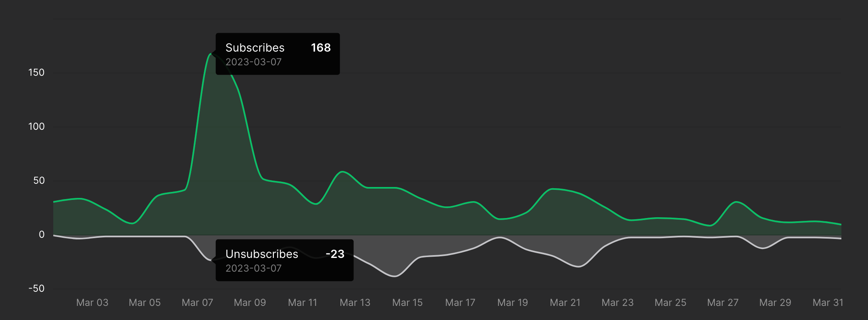Click the Mar 09 x-axis label
868x320 pixels.
tap(250, 303)
